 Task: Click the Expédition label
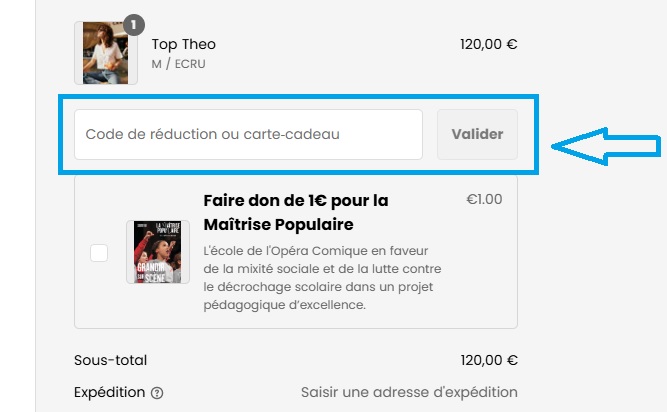(110, 392)
